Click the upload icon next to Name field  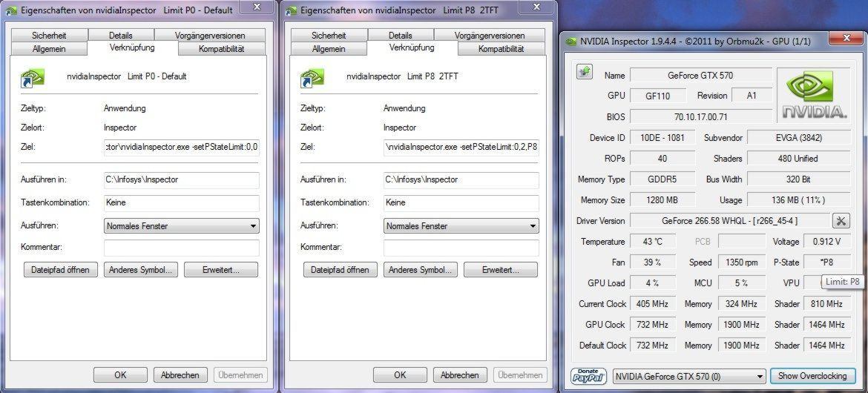pyautogui.click(x=585, y=72)
